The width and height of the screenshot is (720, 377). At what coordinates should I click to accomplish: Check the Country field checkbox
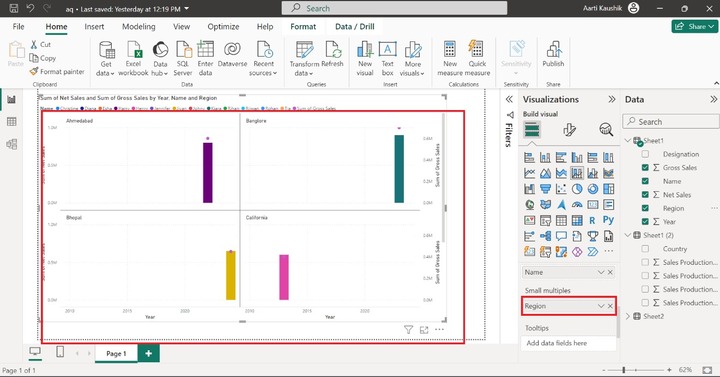(645, 249)
